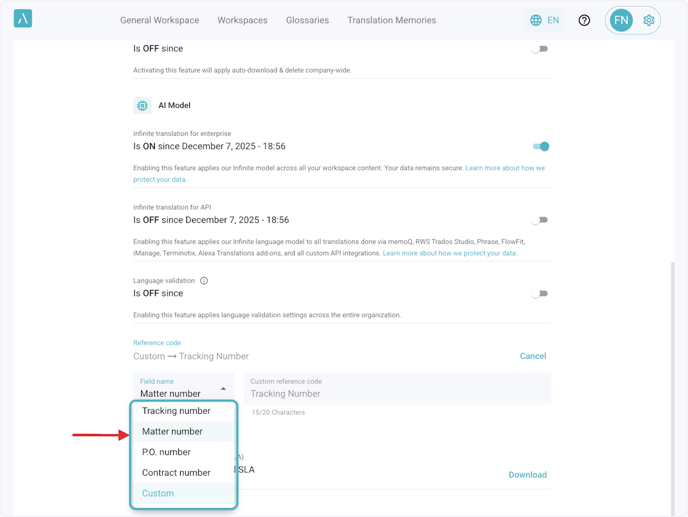Click the app logo in top-left corner
The image size is (688, 517).
(23, 19)
